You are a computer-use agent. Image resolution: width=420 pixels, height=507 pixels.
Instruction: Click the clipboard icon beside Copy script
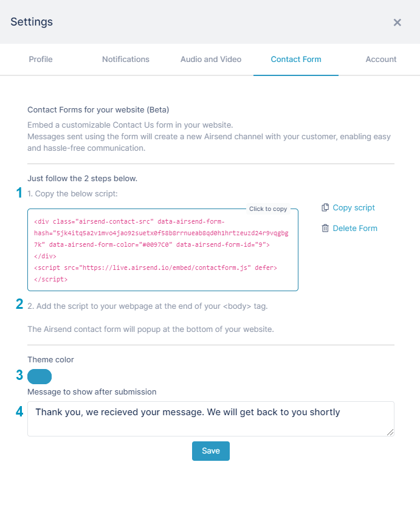(x=325, y=207)
